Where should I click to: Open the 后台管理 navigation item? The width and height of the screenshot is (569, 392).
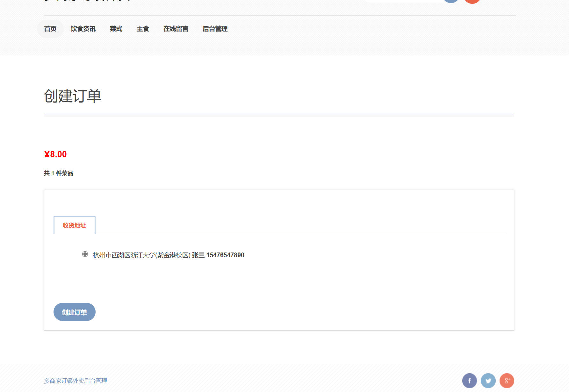click(x=215, y=29)
